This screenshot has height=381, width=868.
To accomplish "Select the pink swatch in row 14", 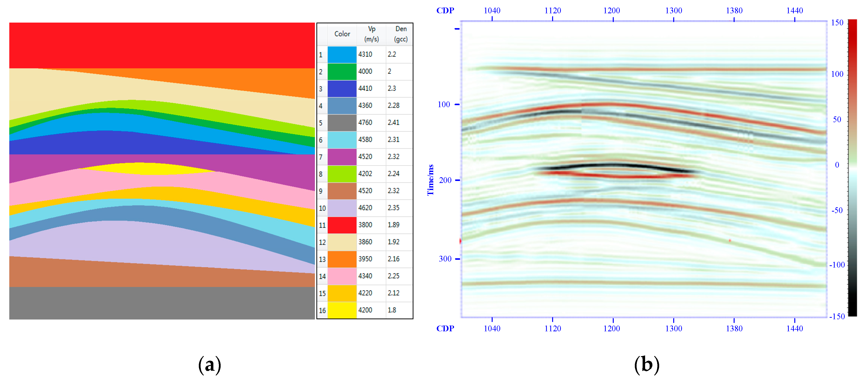I will pyautogui.click(x=342, y=276).
